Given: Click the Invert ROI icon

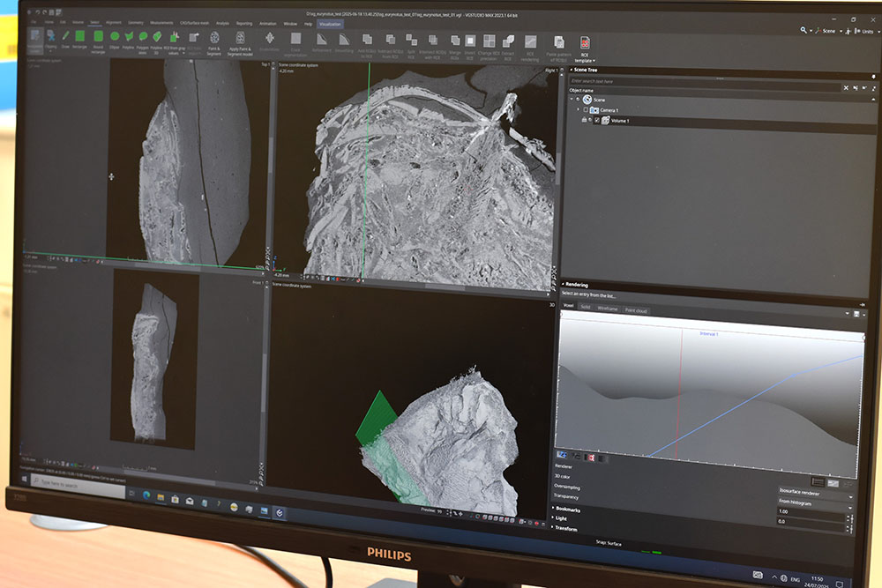Looking at the screenshot, I should 470,41.
